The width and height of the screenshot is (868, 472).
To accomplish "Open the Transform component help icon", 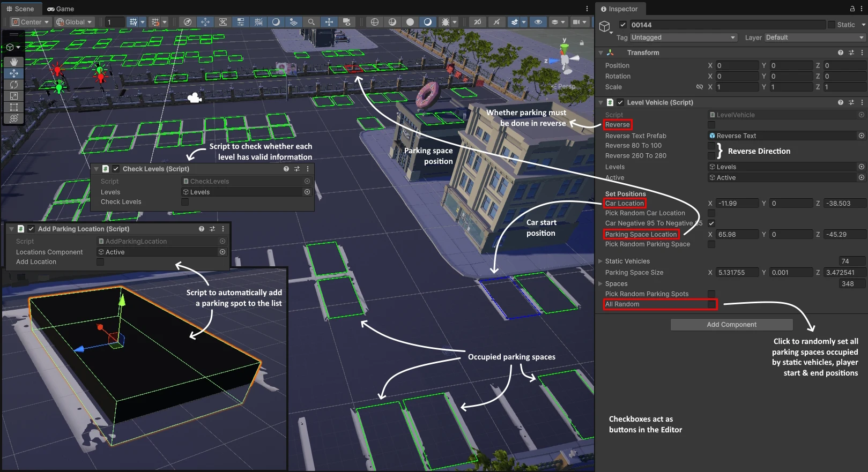I will point(841,53).
